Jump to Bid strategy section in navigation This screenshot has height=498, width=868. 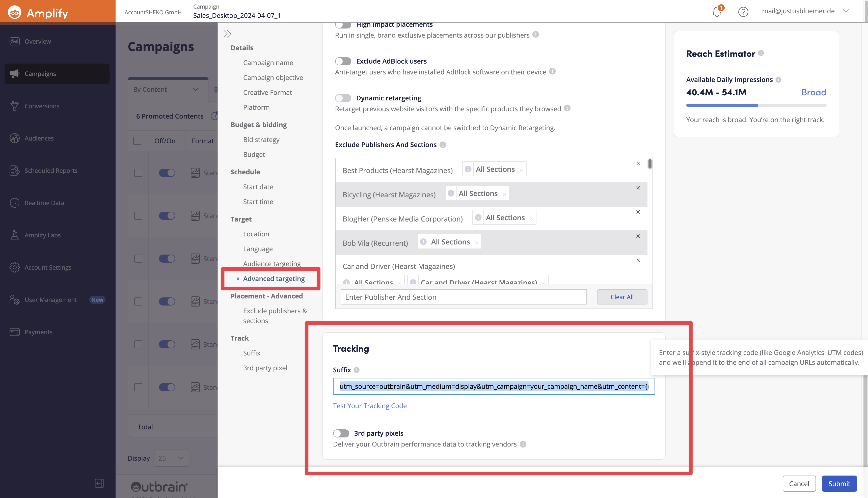(261, 140)
